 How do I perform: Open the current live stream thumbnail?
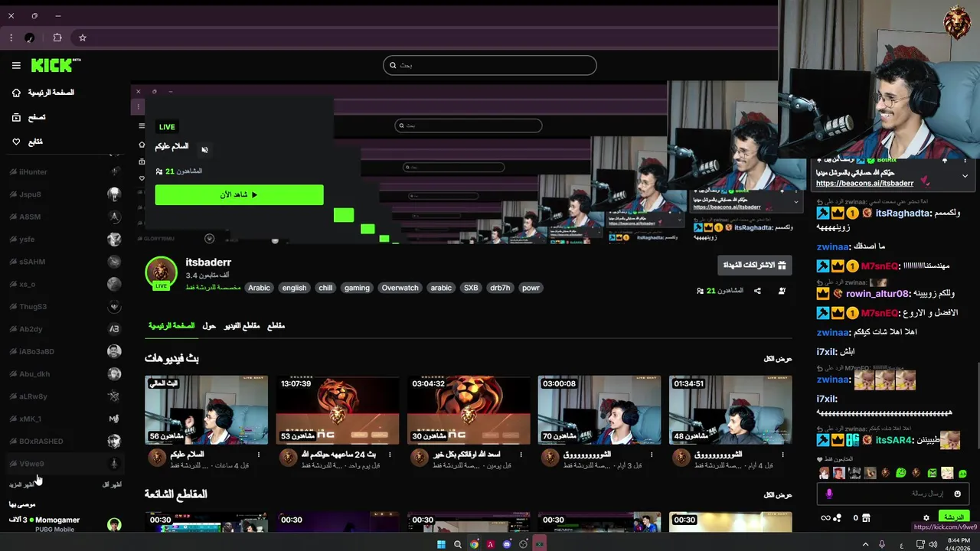pos(207,409)
